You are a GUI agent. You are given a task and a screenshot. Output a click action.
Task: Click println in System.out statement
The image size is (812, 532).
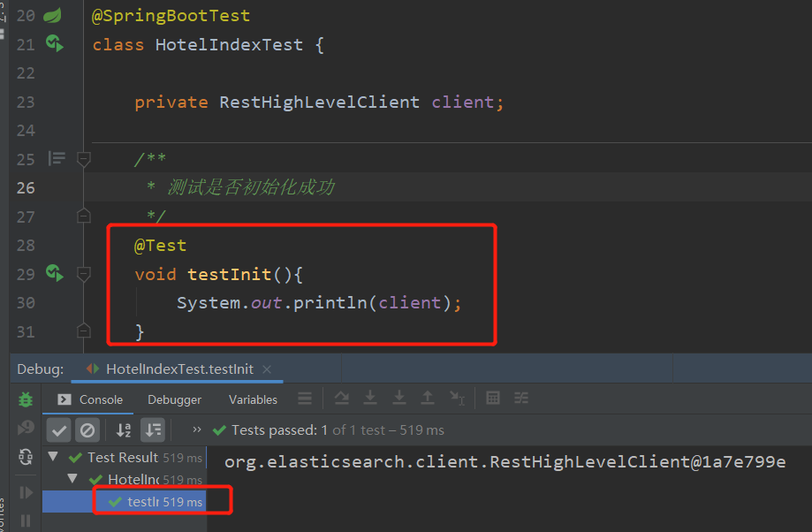coord(330,302)
